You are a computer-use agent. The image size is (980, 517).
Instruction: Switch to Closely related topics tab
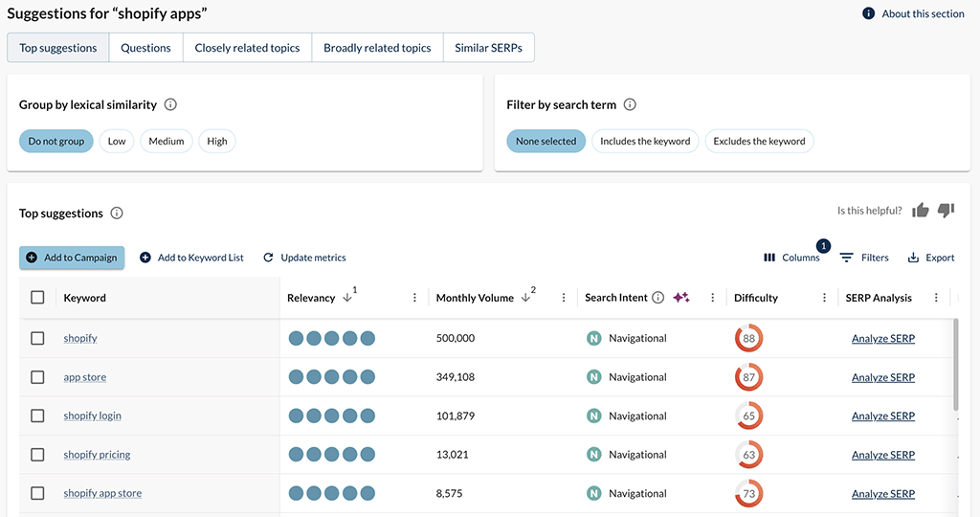(x=248, y=48)
